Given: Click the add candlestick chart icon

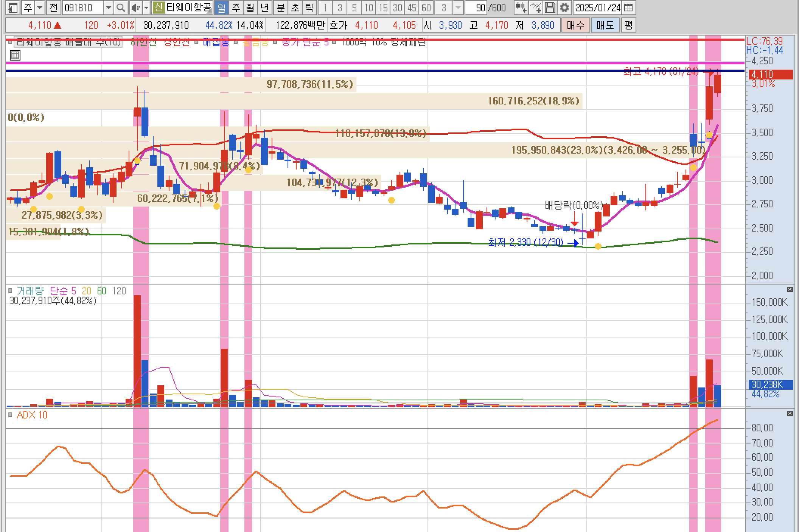Looking at the screenshot, I should (x=521, y=8).
